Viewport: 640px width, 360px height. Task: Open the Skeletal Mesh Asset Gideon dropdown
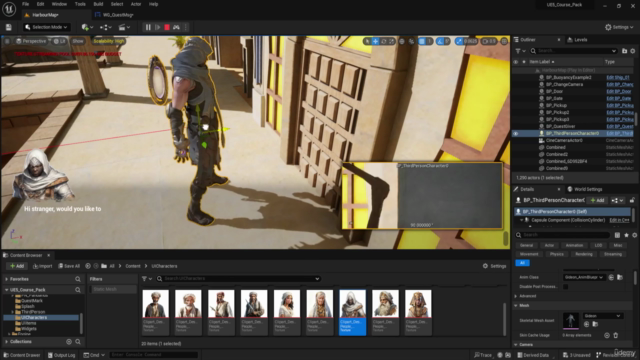(x=602, y=316)
